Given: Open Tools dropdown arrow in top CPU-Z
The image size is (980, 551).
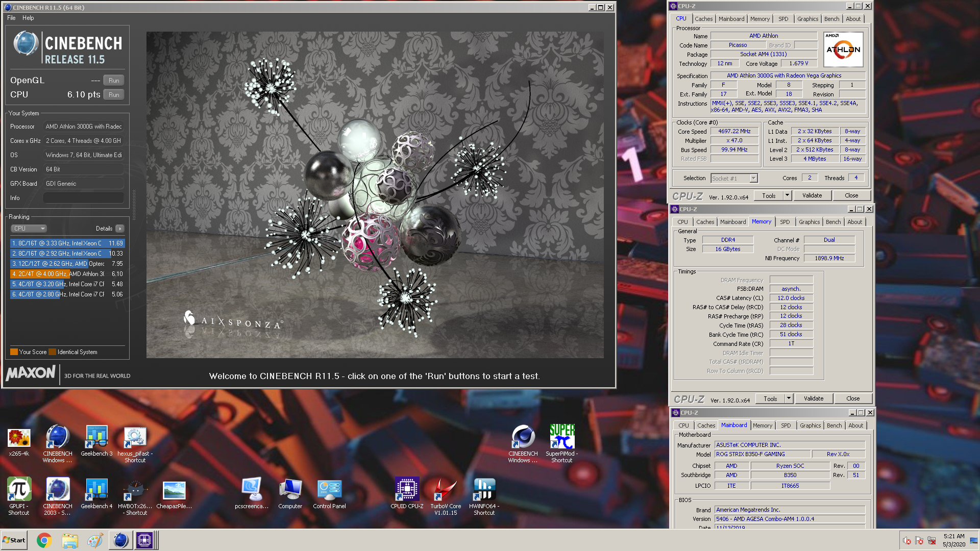Looking at the screenshot, I should tap(787, 195).
